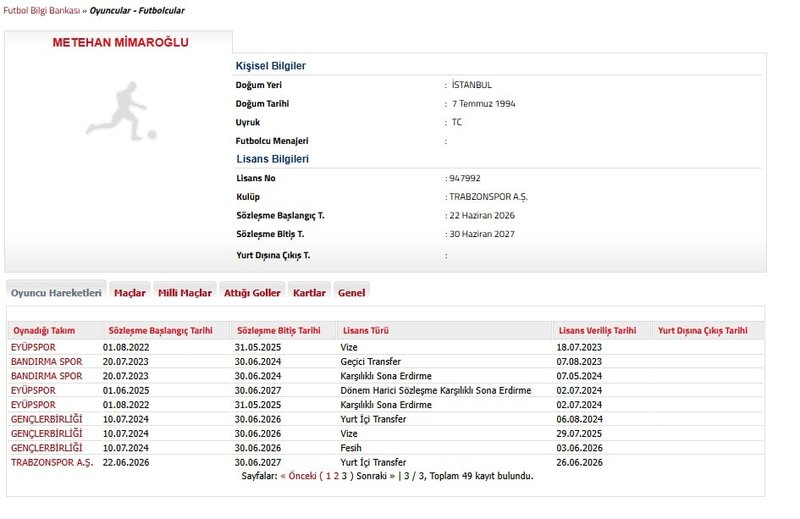Click the player silhouette placeholder photo
Image resolution: width=800 pixels, height=519 pixels.
(x=121, y=111)
